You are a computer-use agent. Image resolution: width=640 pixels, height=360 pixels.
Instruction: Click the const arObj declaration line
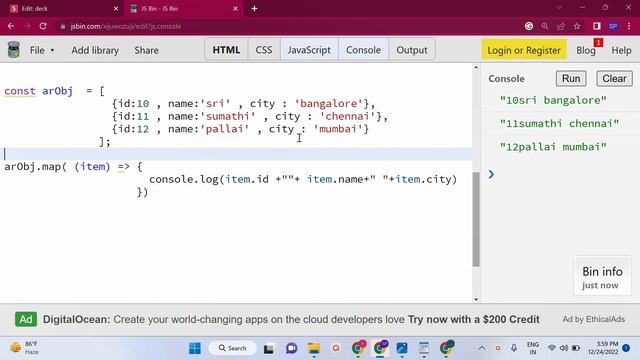click(55, 91)
